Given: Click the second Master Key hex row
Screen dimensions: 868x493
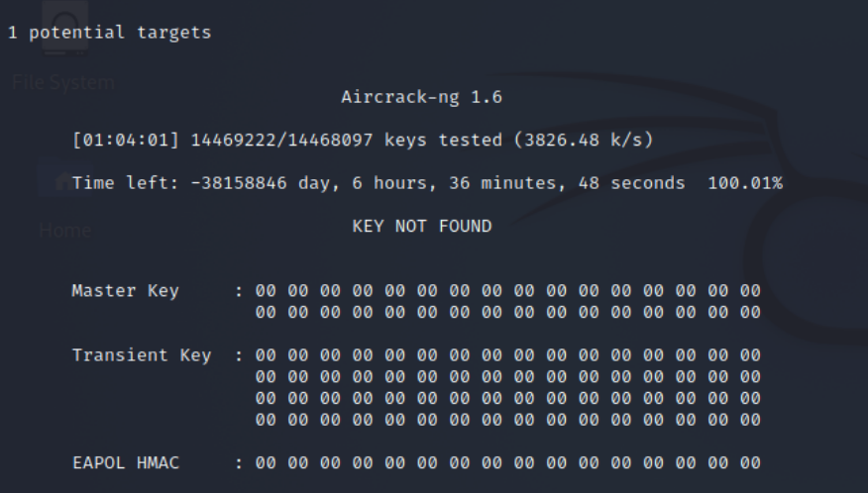Looking at the screenshot, I should [x=507, y=312].
